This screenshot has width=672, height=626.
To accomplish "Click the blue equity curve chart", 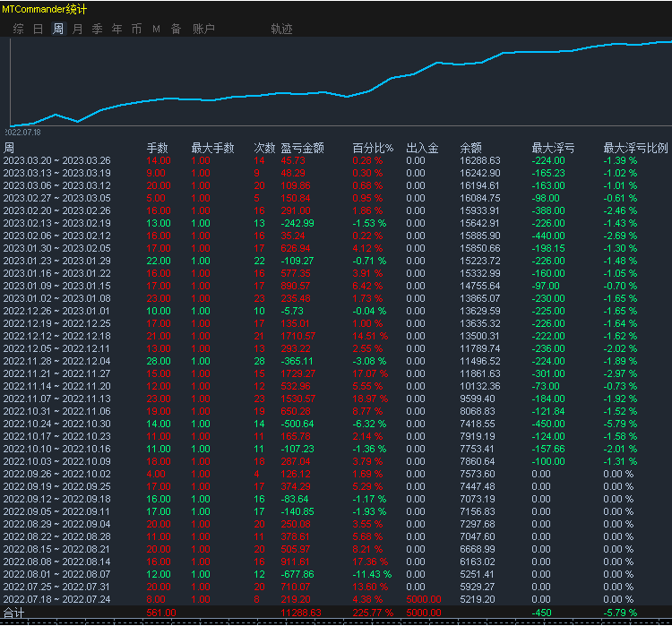I will click(x=340, y=82).
